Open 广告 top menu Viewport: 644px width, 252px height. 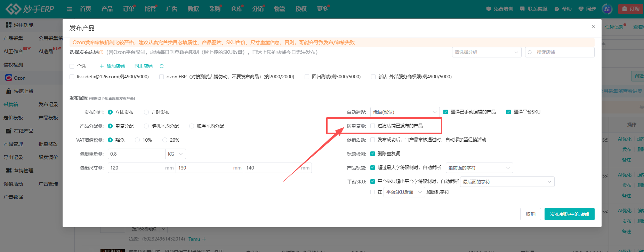coord(172,9)
